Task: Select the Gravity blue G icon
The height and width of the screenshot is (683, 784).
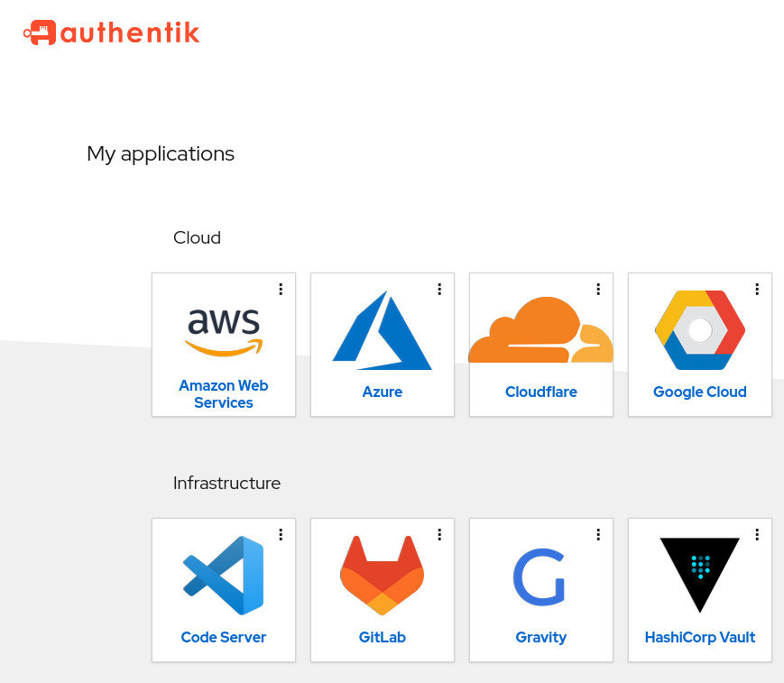Action: coord(539,577)
